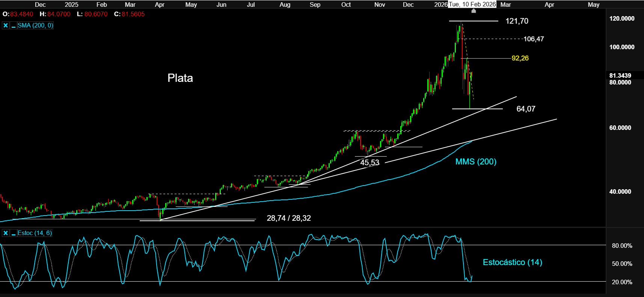Click the Estocástico (14) annotation text
The image size is (644, 297).
tap(512, 262)
